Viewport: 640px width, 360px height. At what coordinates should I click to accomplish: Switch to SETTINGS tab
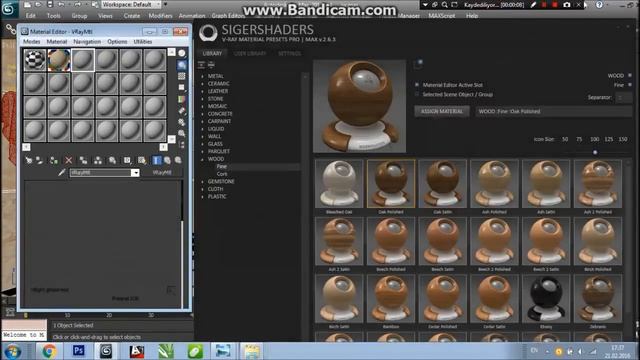289,53
